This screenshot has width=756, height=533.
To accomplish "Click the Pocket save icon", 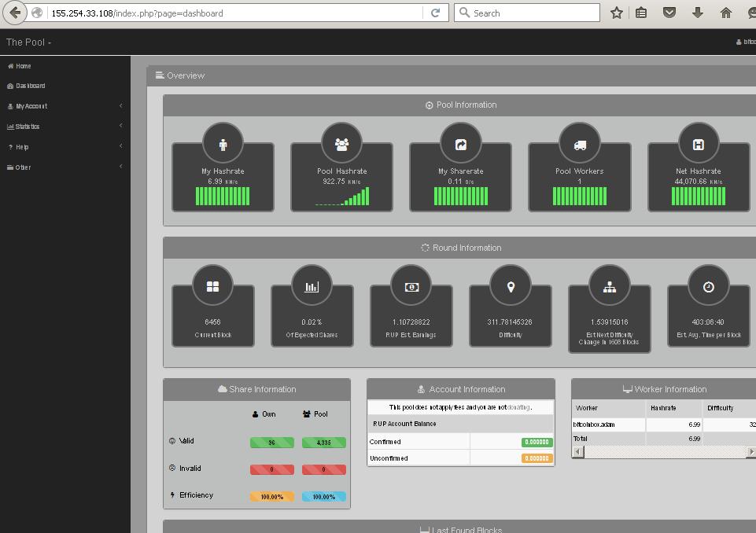I will point(669,13).
